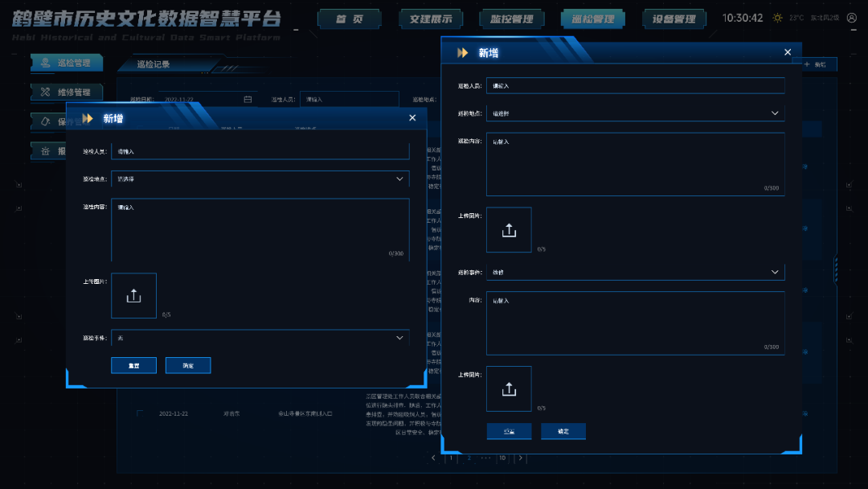Screen dimensions: 868x489
Task: Focus 巡检人员 filter input in background page
Action: (x=350, y=99)
